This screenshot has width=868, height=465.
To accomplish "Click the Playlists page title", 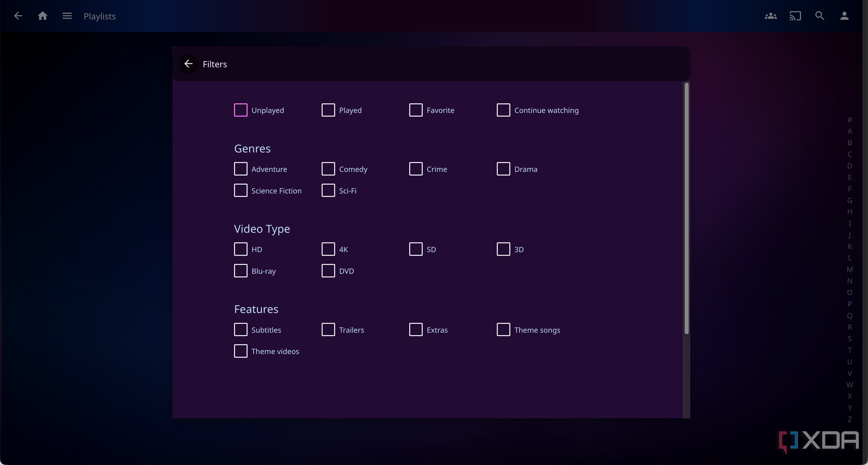I will (x=100, y=16).
